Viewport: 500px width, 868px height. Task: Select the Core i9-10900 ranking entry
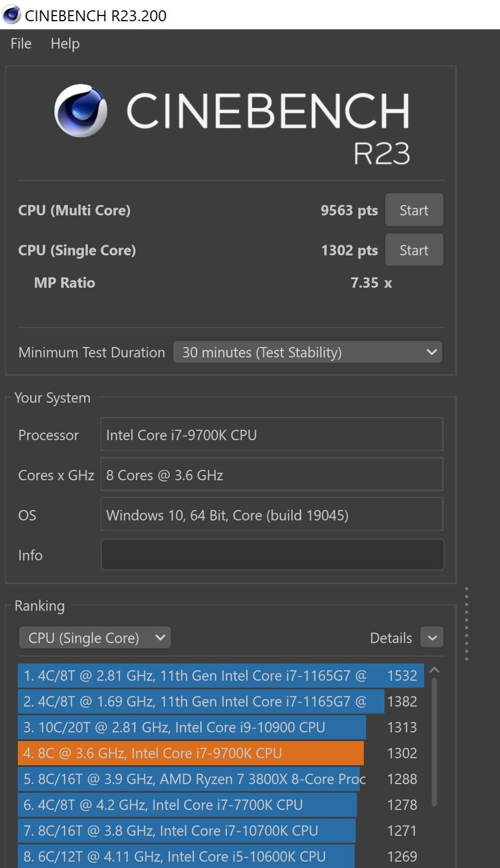(192, 727)
